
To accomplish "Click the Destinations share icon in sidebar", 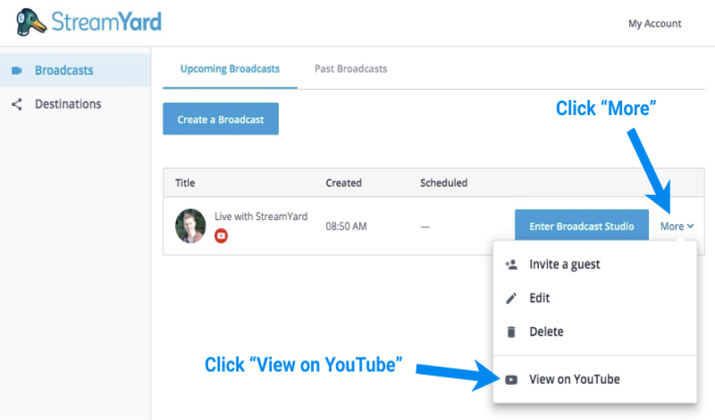I will pos(17,104).
